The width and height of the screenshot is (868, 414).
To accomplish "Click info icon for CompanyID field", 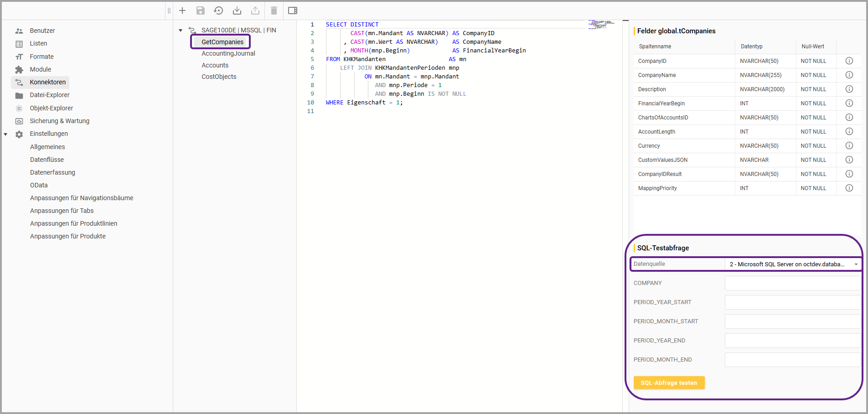I will [849, 61].
